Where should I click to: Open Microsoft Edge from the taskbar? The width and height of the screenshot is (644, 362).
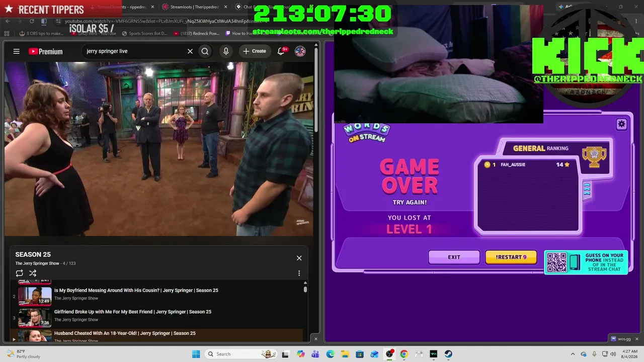tap(330, 354)
